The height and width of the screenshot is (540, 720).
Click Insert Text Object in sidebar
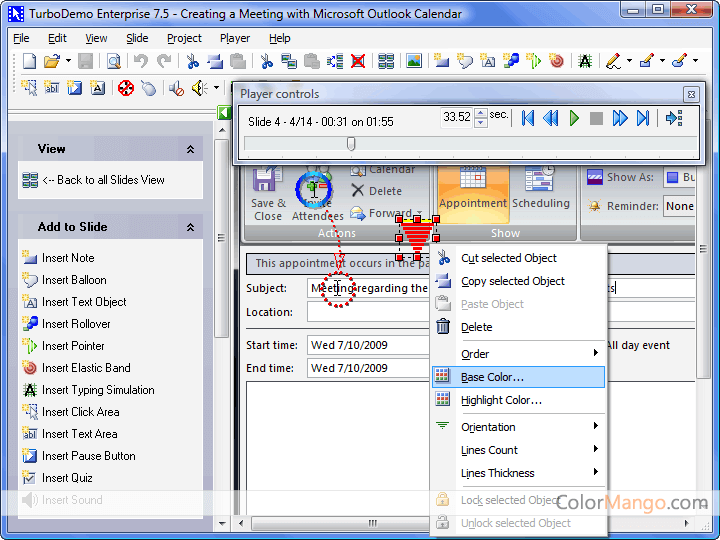[74, 302]
